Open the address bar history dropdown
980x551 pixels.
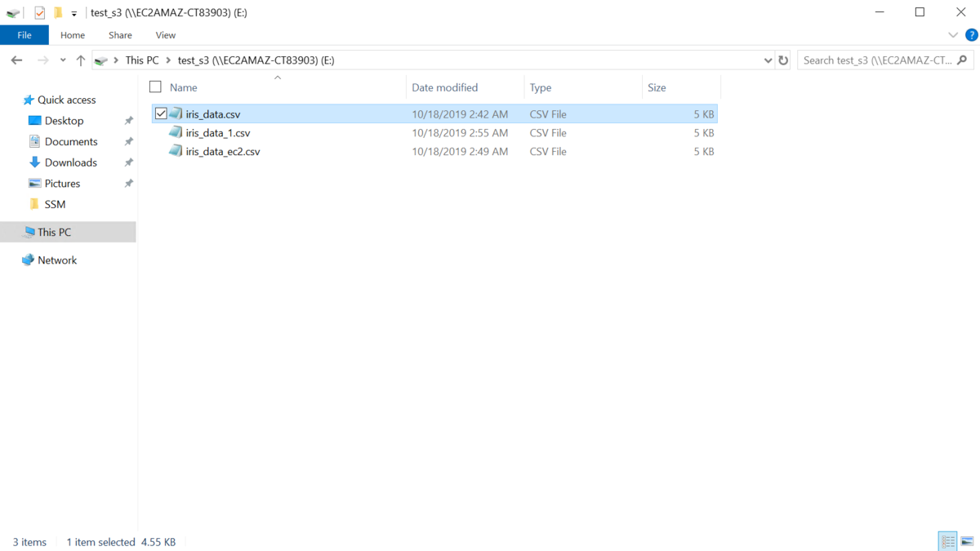tap(768, 60)
